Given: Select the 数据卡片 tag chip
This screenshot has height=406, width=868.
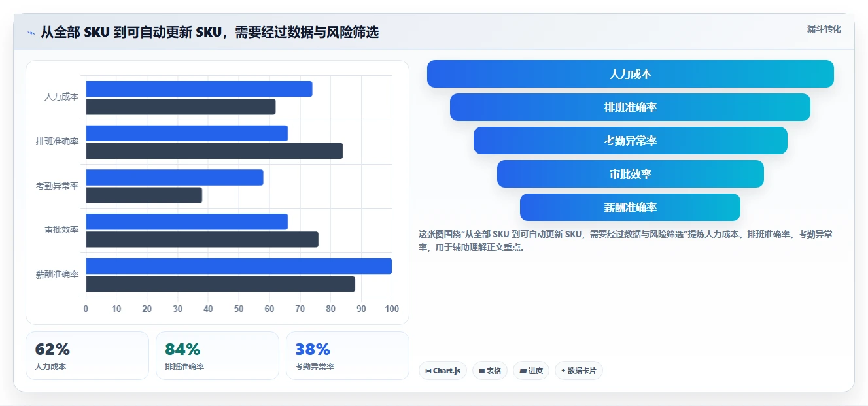Looking at the screenshot, I should tap(579, 371).
